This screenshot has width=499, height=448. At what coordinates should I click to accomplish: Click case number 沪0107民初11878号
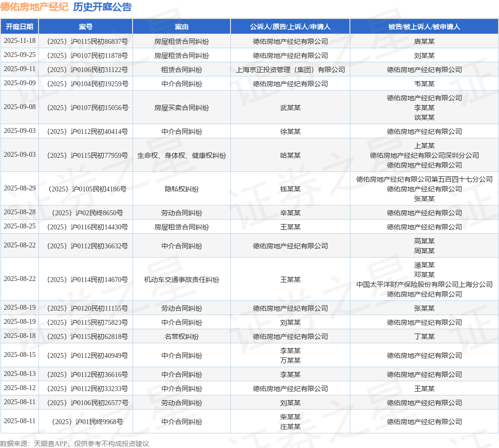coord(88,56)
